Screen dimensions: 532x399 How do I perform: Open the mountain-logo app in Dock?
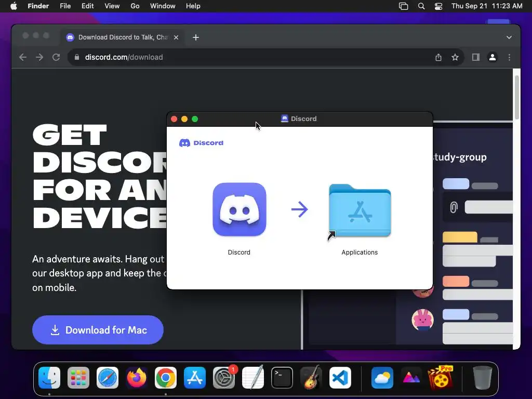pos(411,378)
